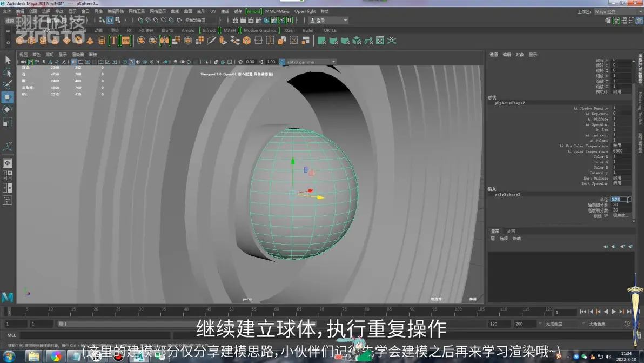Select the arrow Select tool
Screen dimensions: 644x363
pos(8,60)
